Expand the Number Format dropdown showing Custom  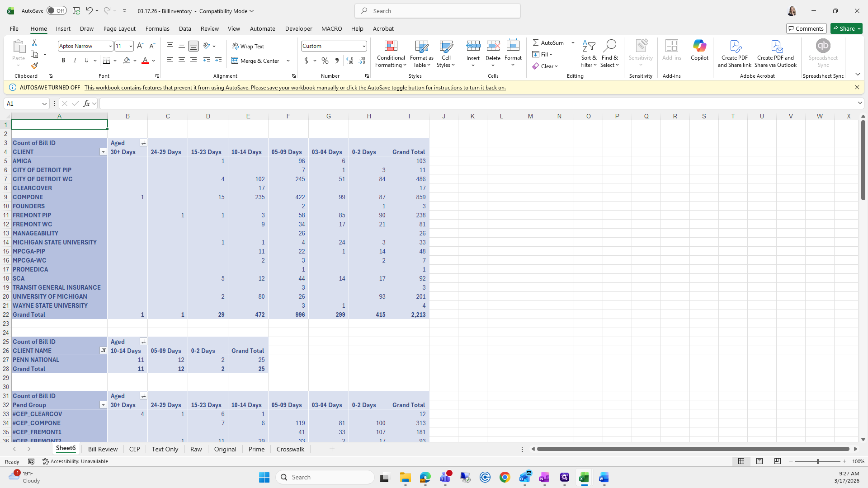363,46
